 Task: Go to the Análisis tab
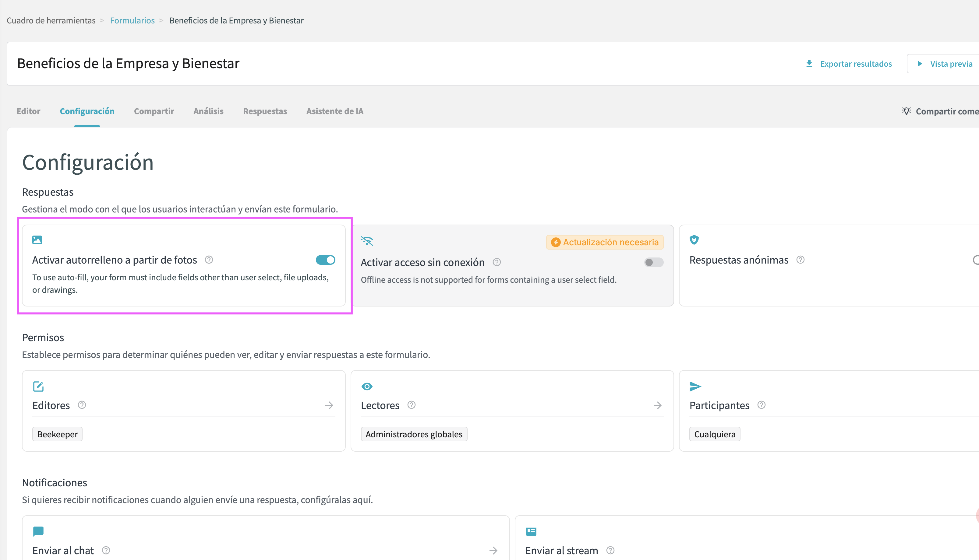coord(208,111)
